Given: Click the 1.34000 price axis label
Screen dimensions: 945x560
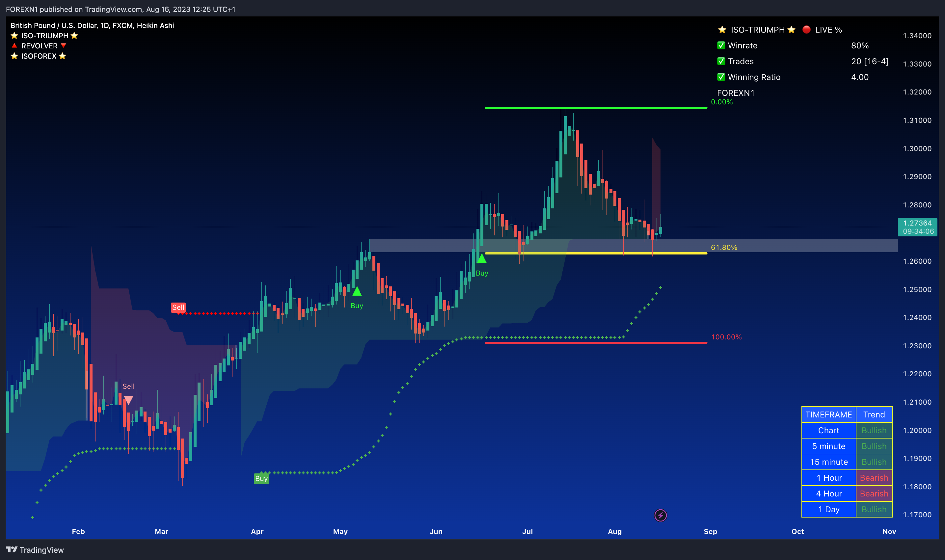Looking at the screenshot, I should pyautogui.click(x=917, y=36).
